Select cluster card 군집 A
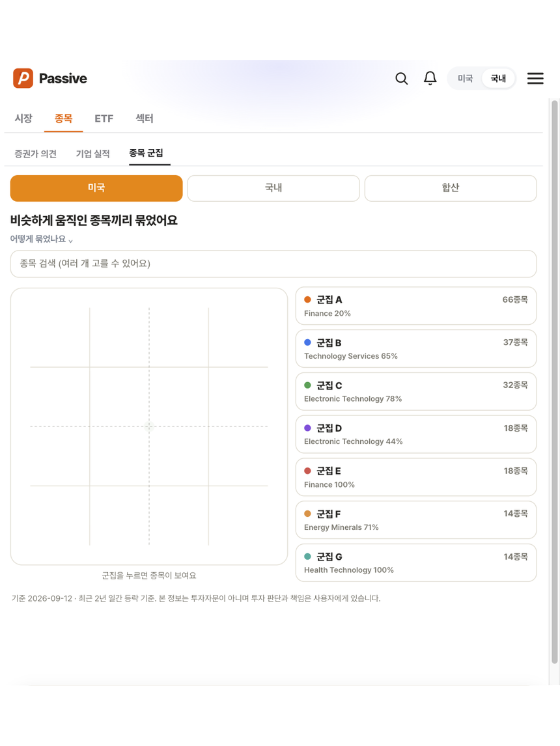560x746 pixels. pyautogui.click(x=416, y=306)
